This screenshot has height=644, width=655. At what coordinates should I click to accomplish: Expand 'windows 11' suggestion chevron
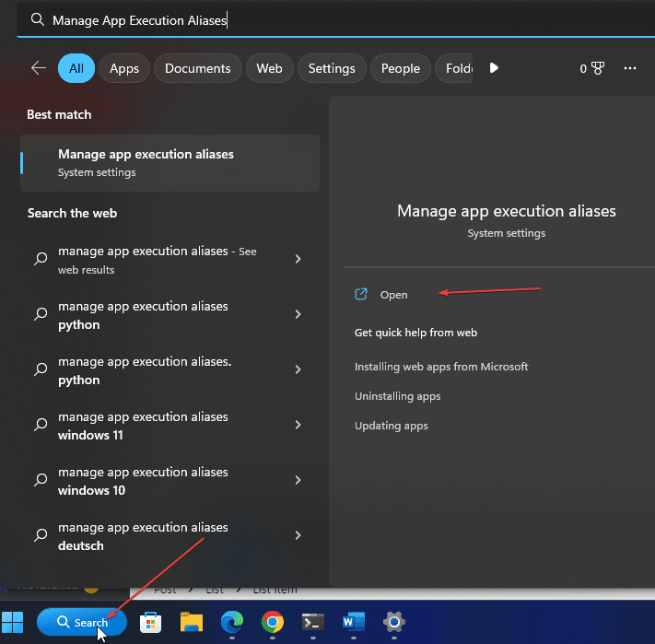point(298,425)
